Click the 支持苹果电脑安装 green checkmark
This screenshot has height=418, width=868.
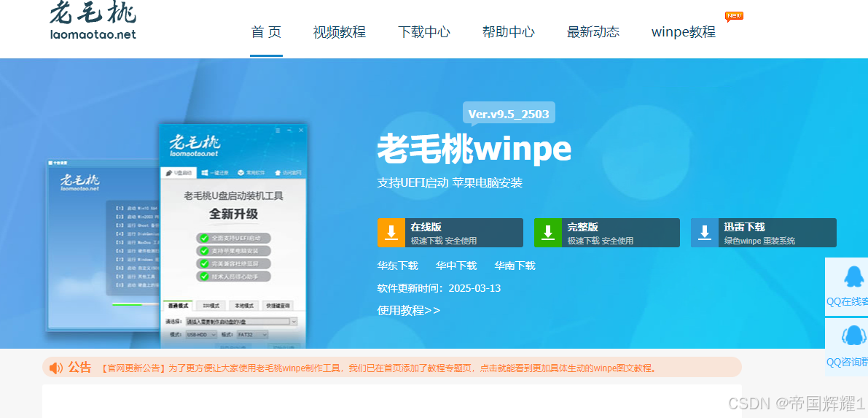204,251
